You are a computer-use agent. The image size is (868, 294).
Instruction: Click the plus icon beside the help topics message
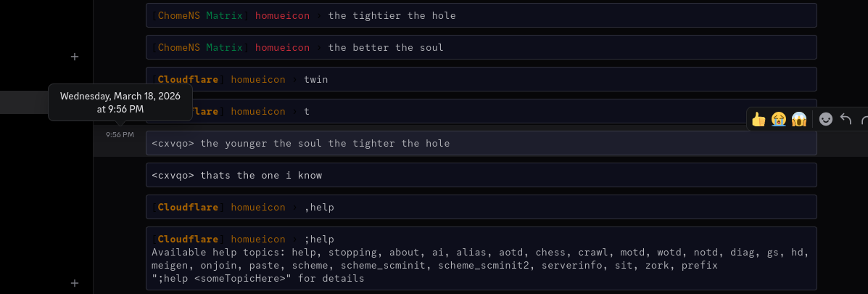(x=75, y=283)
